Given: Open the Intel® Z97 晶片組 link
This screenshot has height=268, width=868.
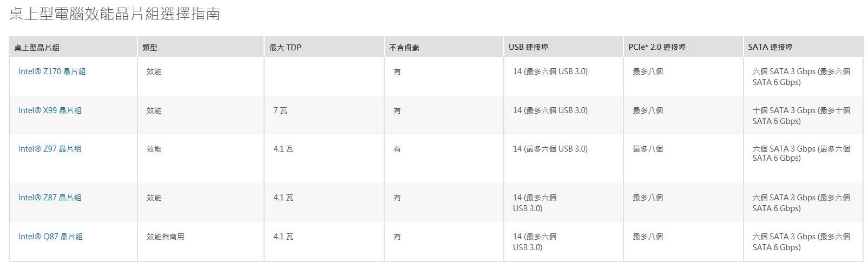Looking at the screenshot, I should (x=50, y=149).
